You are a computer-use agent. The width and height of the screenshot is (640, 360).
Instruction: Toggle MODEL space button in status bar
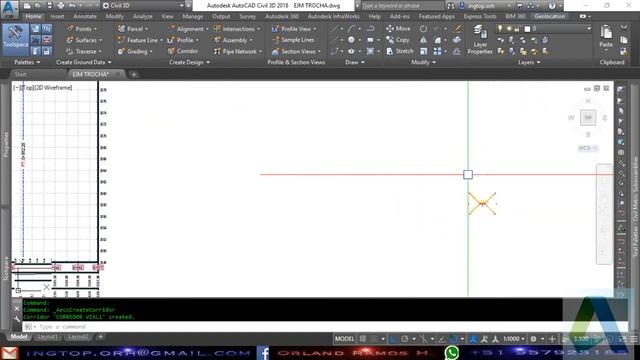[344, 339]
